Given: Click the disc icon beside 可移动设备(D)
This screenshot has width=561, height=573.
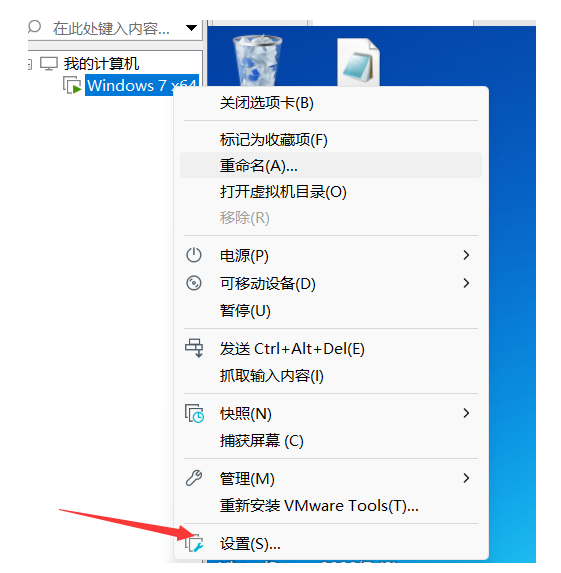Looking at the screenshot, I should coord(194,283).
